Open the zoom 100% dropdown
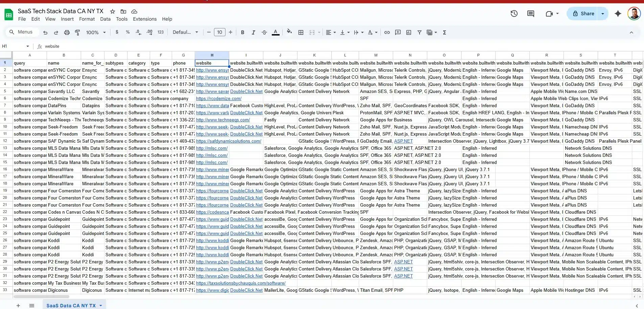The height and width of the screenshot is (309, 644). 96,32
